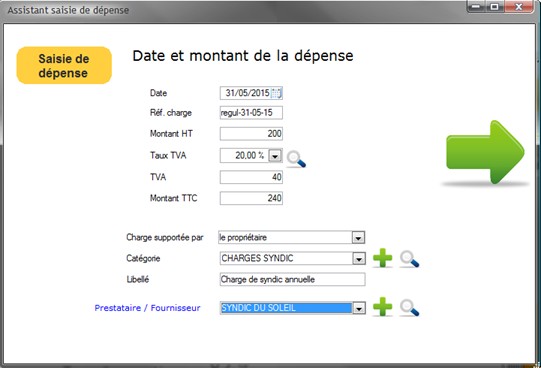Click the 20,00 % TVA rate value
The width and height of the screenshot is (541, 368).
249,156
